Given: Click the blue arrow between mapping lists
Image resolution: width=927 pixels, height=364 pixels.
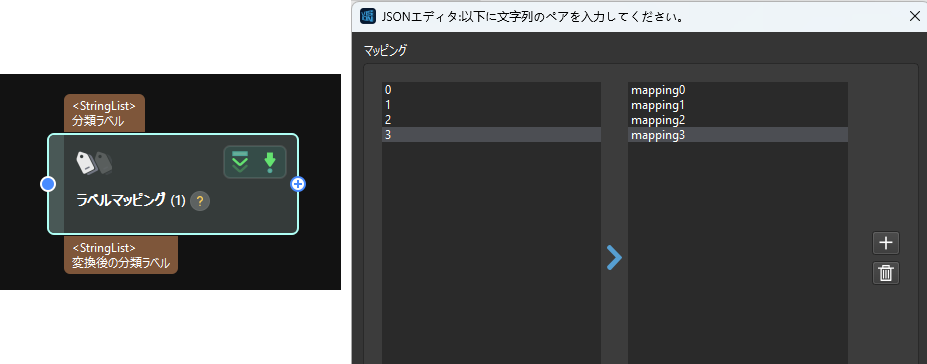Looking at the screenshot, I should tap(615, 258).
